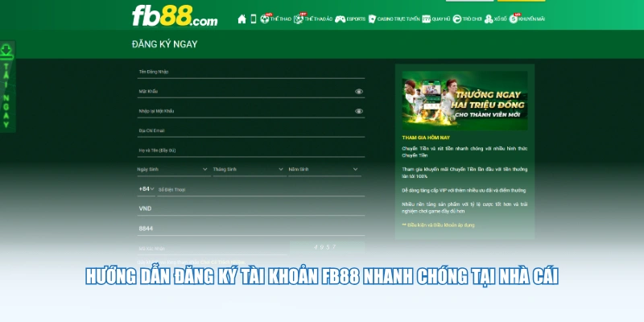This screenshot has height=322, width=644.
Task: Click the coin icon for Khuyến Mãi
Action: [514, 19]
